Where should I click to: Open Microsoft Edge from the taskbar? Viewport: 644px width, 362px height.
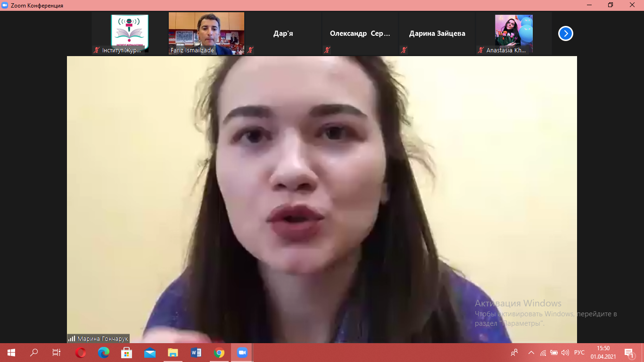104,353
